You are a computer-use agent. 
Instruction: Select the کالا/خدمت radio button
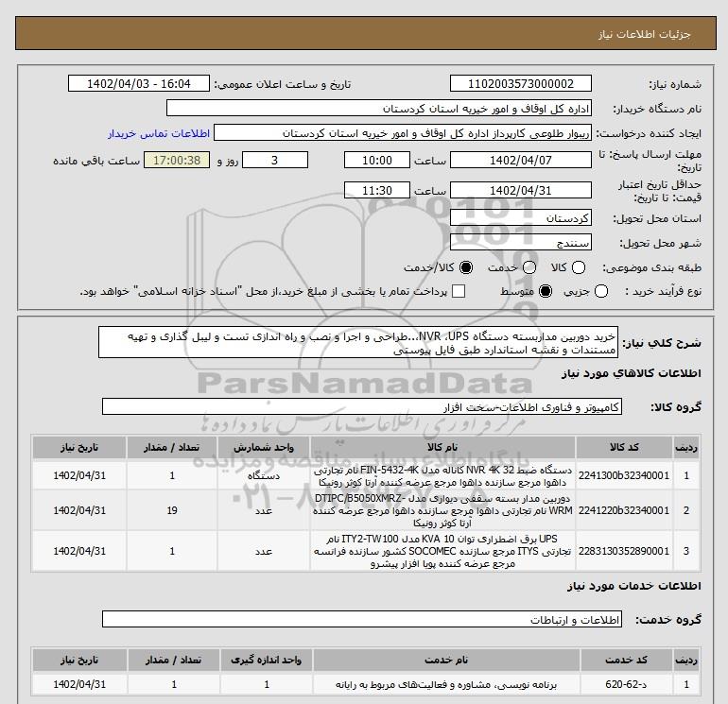[x=466, y=267]
